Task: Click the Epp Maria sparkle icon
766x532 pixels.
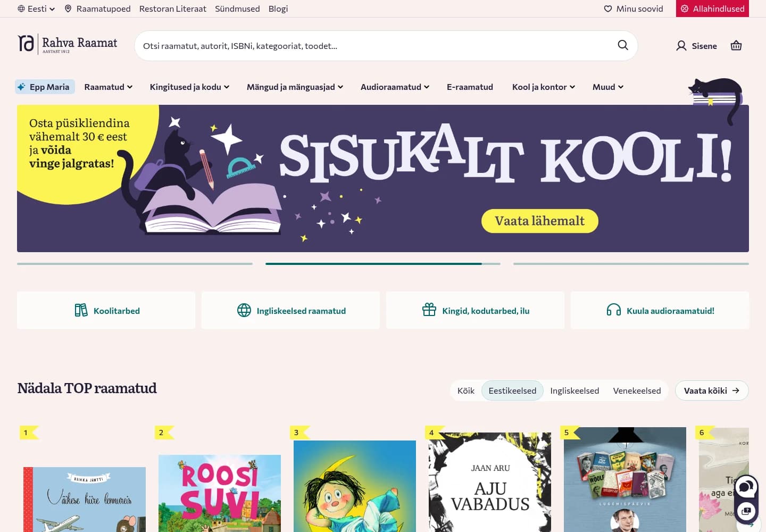Action: pos(21,87)
